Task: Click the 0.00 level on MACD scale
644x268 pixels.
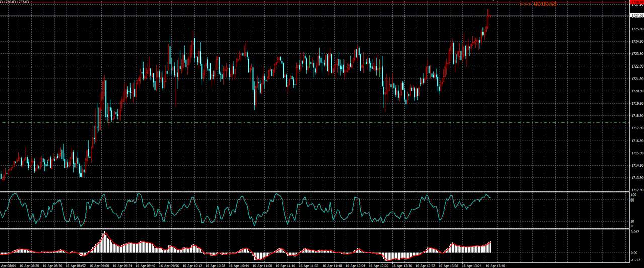Action: tap(634, 253)
